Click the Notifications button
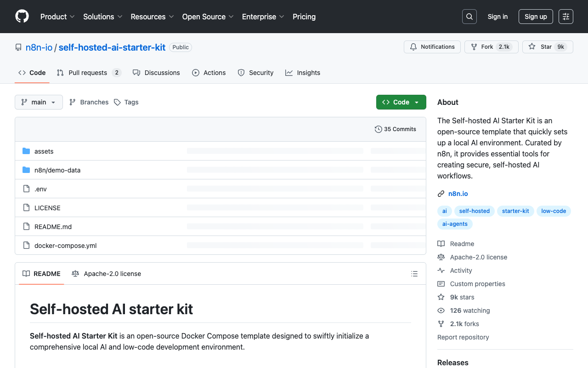Screen dimensions: 588x368 click(x=432, y=47)
